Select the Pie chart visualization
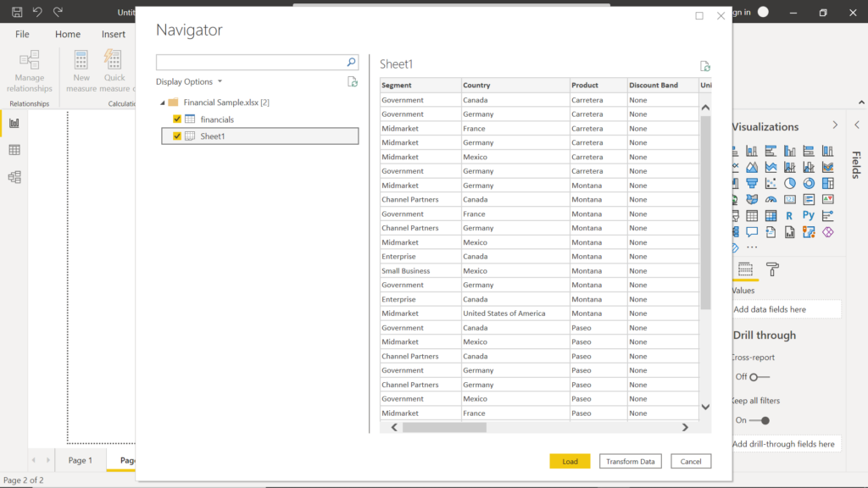This screenshot has height=488, width=868. [789, 183]
